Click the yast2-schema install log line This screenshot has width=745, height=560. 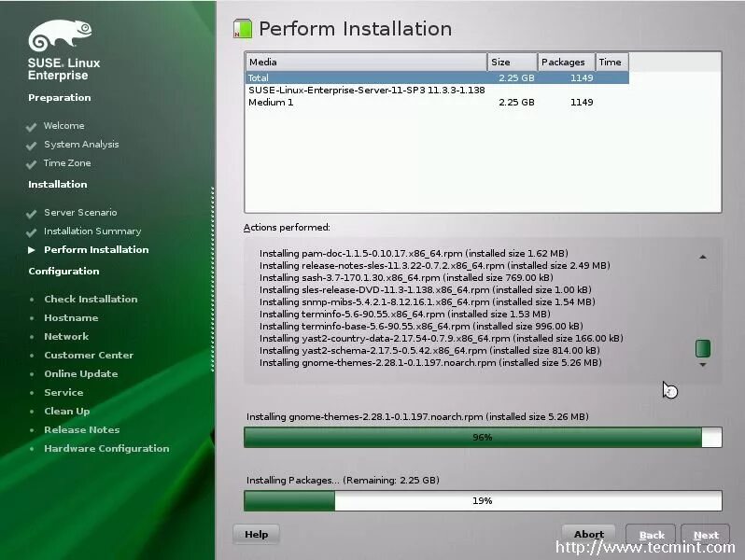[x=429, y=351]
